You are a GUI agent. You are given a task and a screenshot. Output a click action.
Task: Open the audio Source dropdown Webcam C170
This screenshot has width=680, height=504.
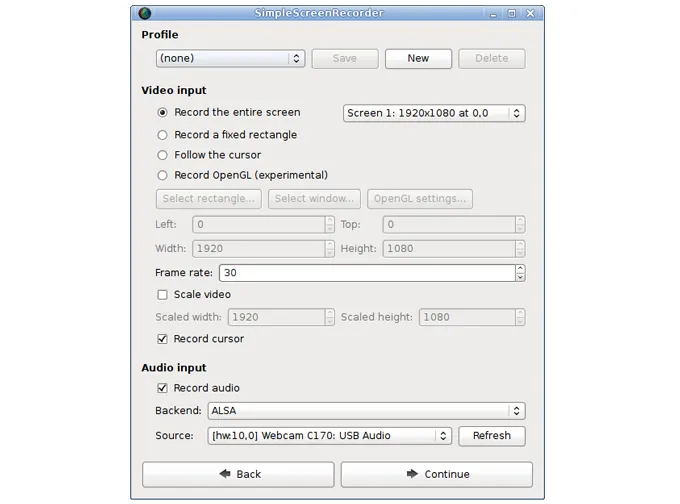(x=330, y=435)
